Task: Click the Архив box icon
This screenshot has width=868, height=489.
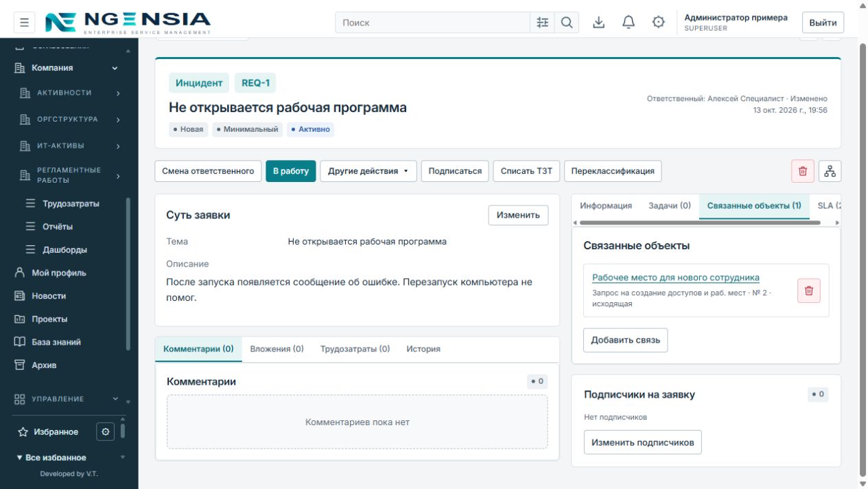Action: point(20,365)
